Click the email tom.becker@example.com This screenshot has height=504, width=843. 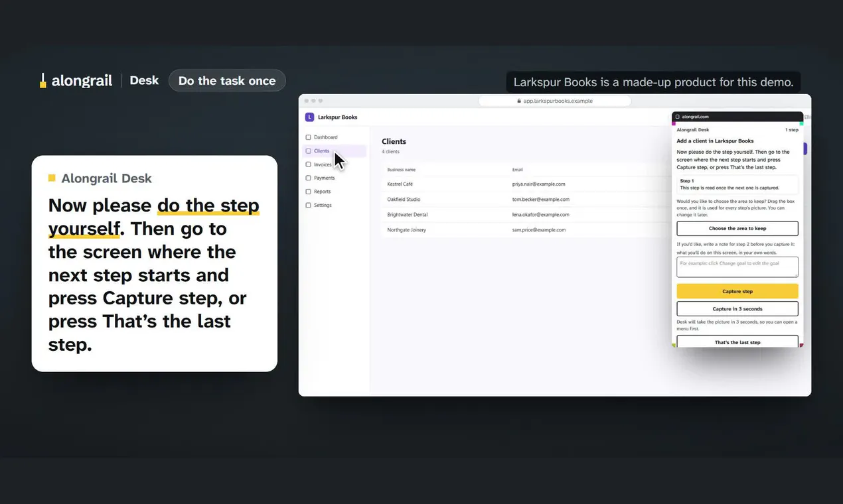541,199
